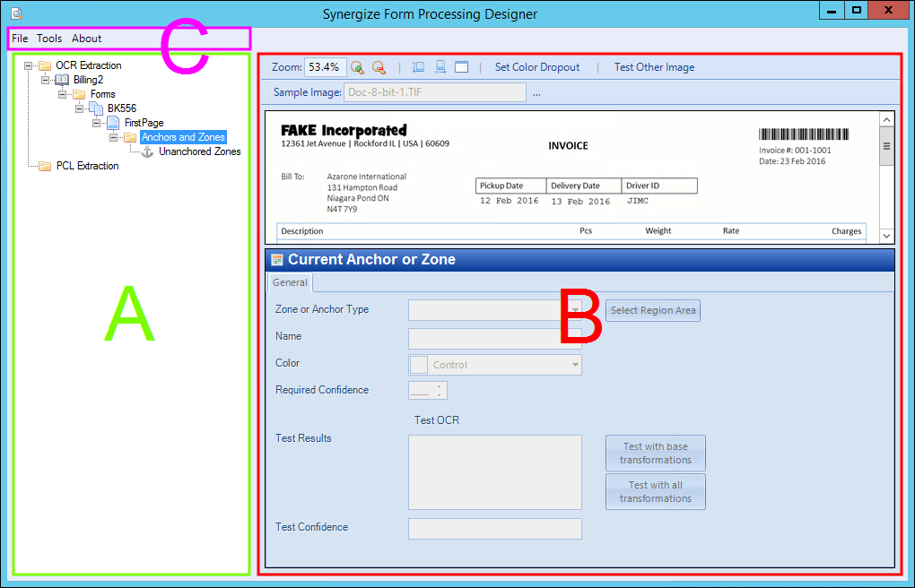The height and width of the screenshot is (588, 915).
Task: Click the full page view icon
Action: click(x=461, y=67)
